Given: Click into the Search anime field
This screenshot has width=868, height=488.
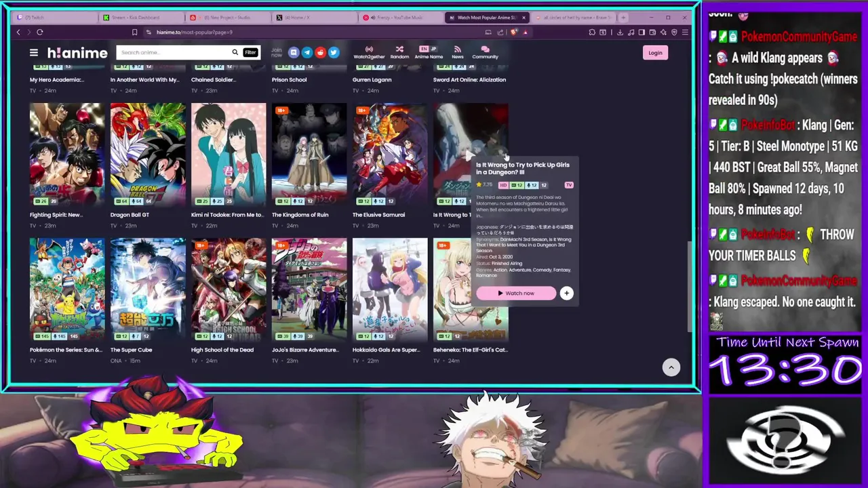Looking at the screenshot, I should pos(173,52).
